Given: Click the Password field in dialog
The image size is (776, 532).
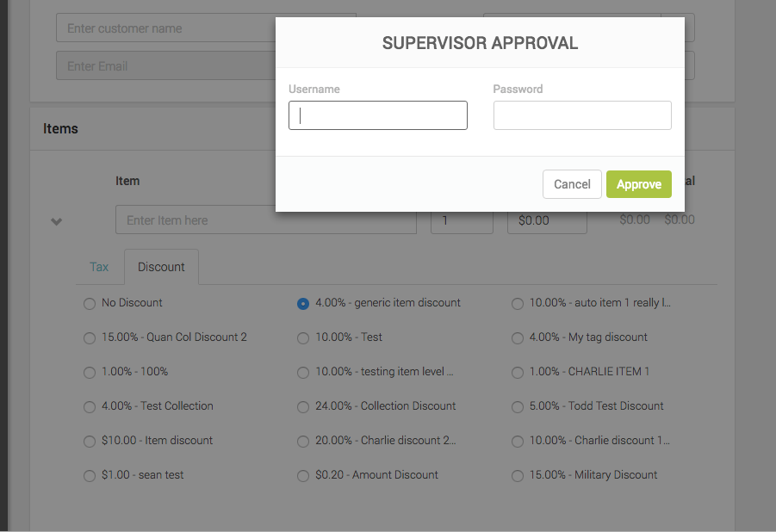Looking at the screenshot, I should pyautogui.click(x=581, y=115).
